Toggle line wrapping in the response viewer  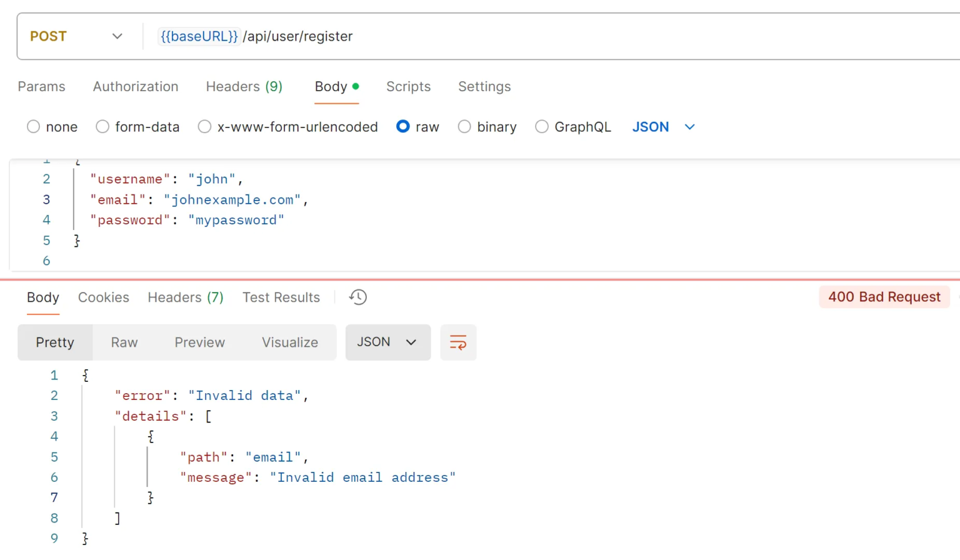[x=458, y=342]
